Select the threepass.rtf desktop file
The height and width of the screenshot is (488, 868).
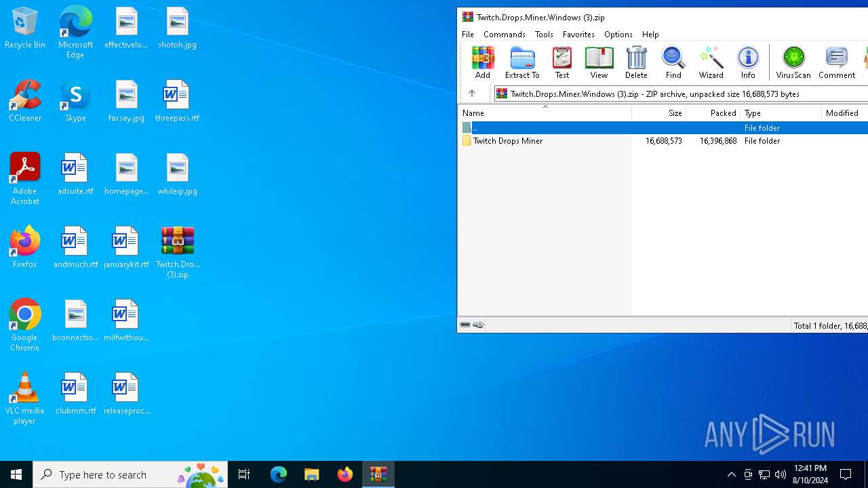178,101
